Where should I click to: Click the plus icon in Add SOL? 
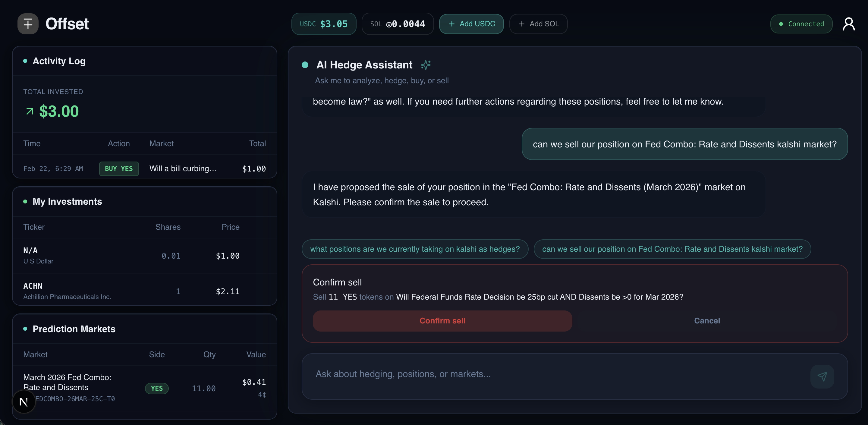(x=521, y=24)
